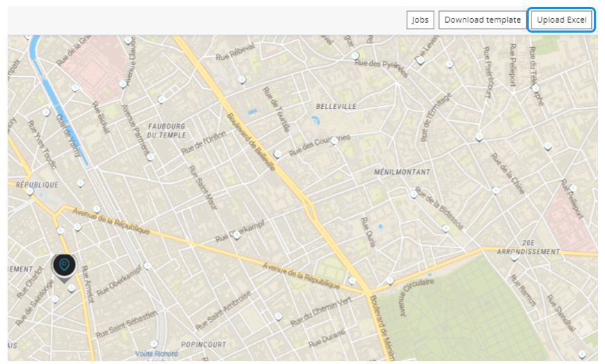Select the marker next to the Avenue Circulaire label
Image resolution: width=605 pixels, height=364 pixels.
coord(390,280)
